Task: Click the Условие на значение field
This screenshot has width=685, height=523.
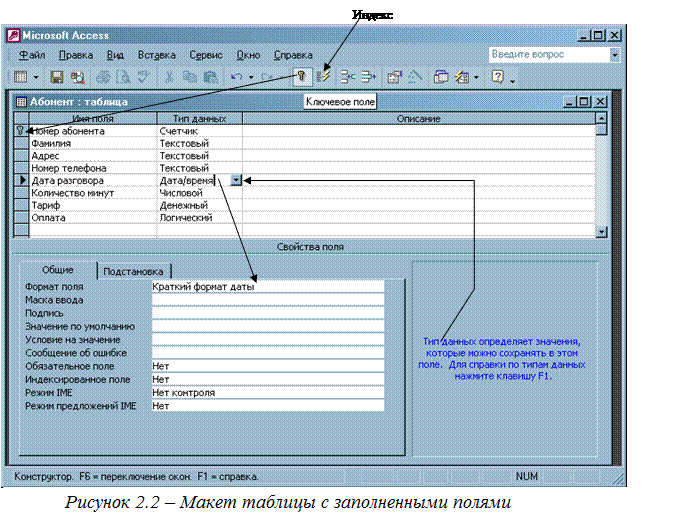Action: pos(268,339)
